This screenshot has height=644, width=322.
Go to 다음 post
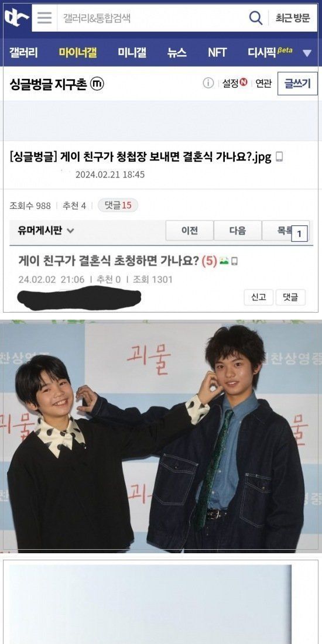coord(238,231)
